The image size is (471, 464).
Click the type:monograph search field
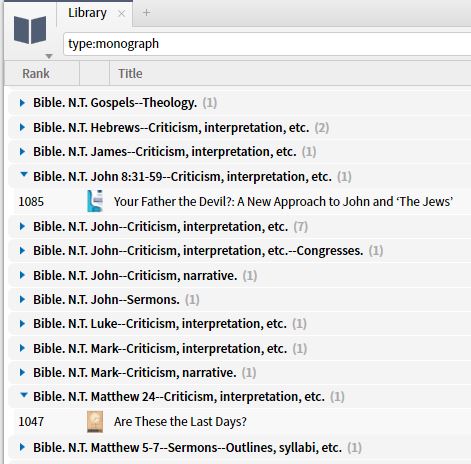pos(267,44)
